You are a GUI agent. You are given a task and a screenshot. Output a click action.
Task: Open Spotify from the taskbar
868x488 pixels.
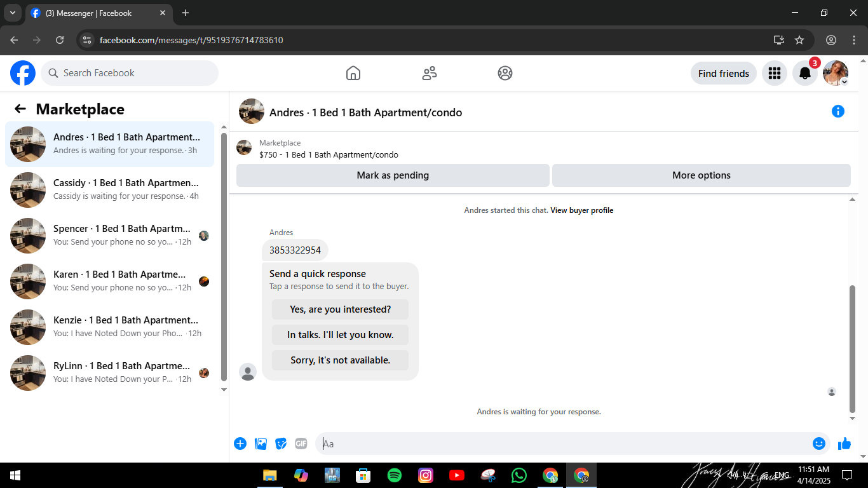394,475
